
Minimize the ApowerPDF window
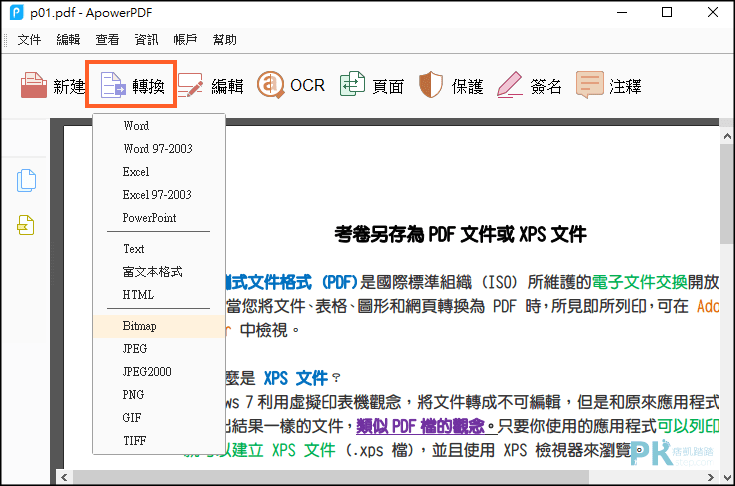pos(622,12)
